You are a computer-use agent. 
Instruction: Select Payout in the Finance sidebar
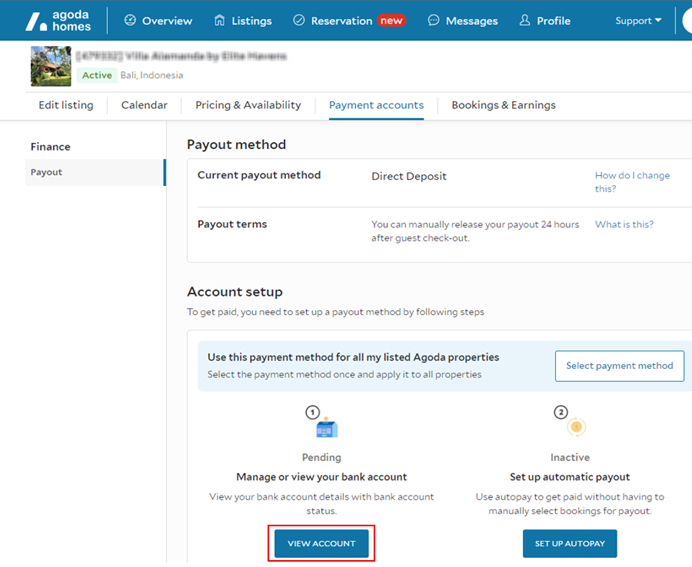pyautogui.click(x=47, y=172)
